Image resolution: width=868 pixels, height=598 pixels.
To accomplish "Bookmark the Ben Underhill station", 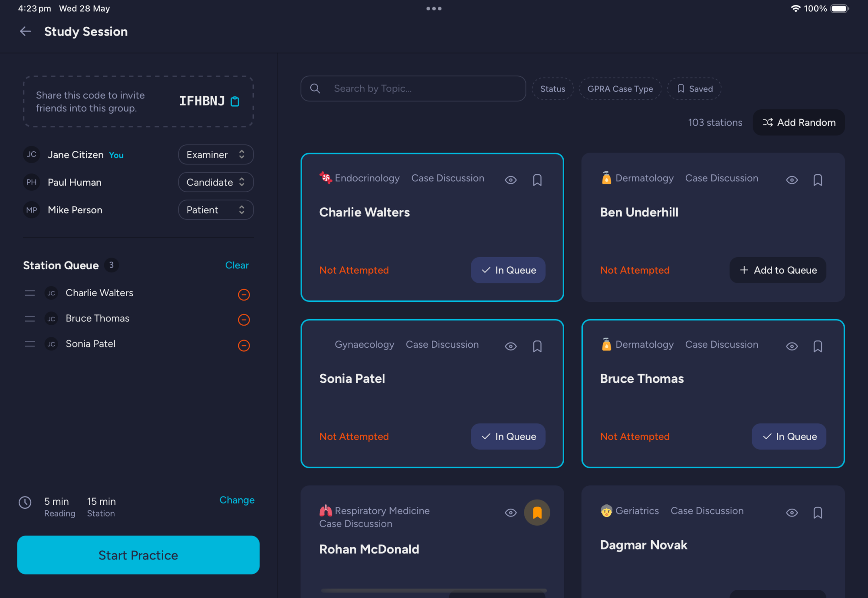I will [x=818, y=180].
